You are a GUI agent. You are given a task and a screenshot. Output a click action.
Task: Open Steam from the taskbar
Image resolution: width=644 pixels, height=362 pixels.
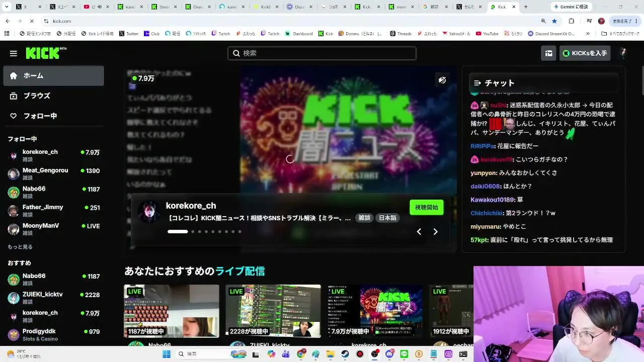pos(345,354)
